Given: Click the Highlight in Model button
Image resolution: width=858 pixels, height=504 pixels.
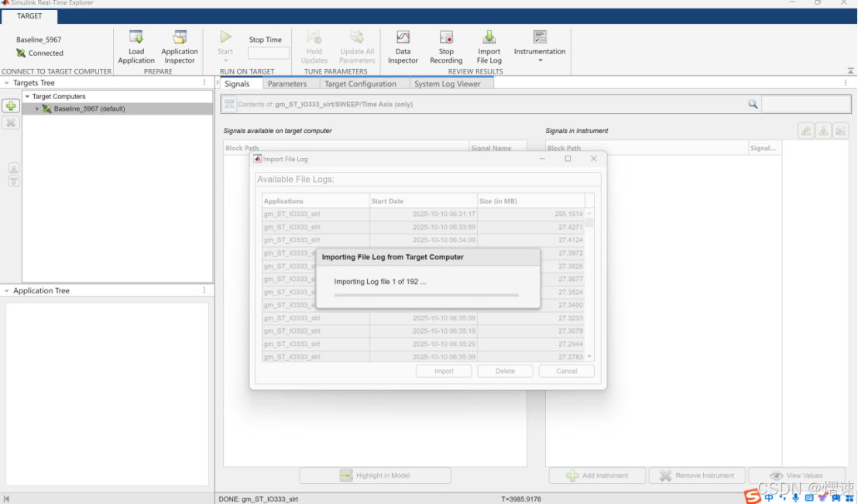Looking at the screenshot, I should (376, 475).
